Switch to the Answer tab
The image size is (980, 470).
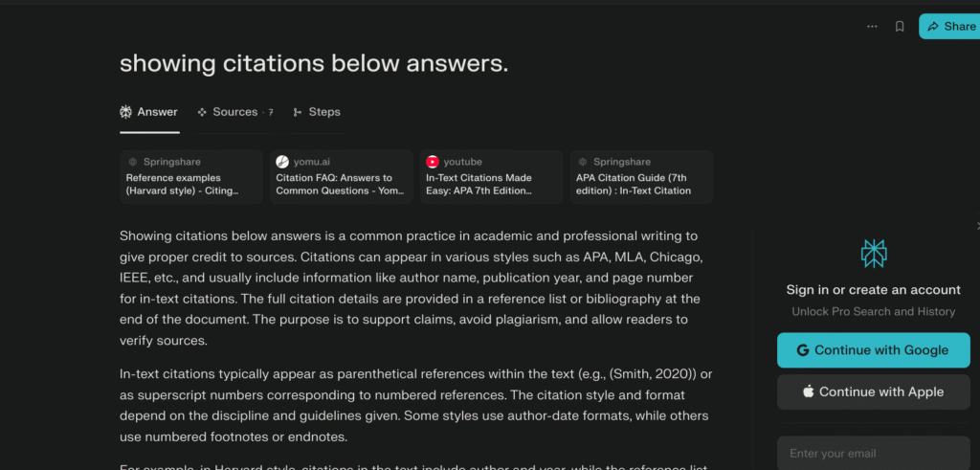(x=148, y=112)
